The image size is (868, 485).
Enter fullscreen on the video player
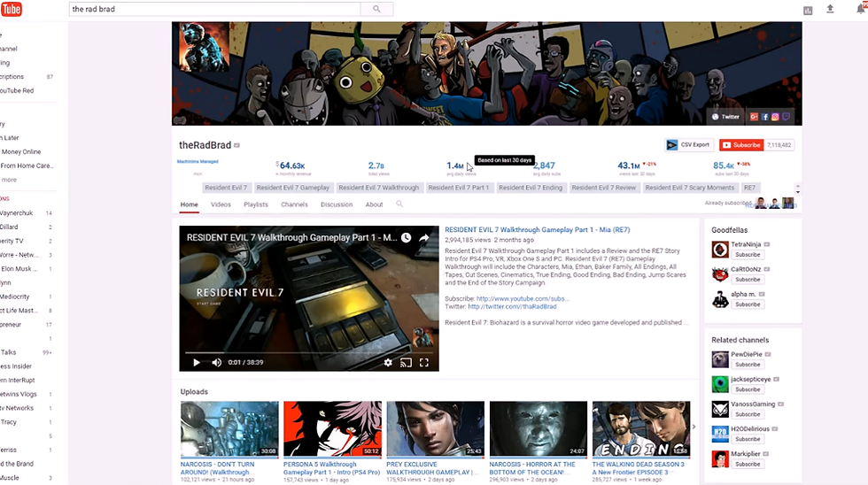point(424,362)
